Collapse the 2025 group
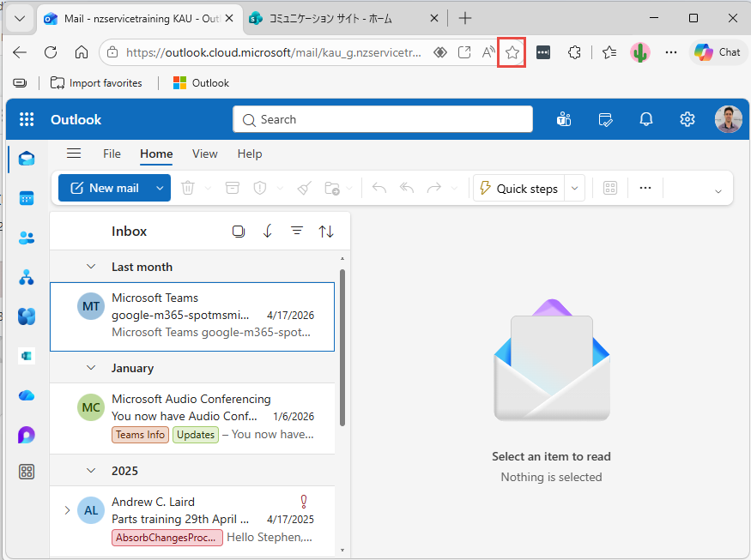 (90, 471)
